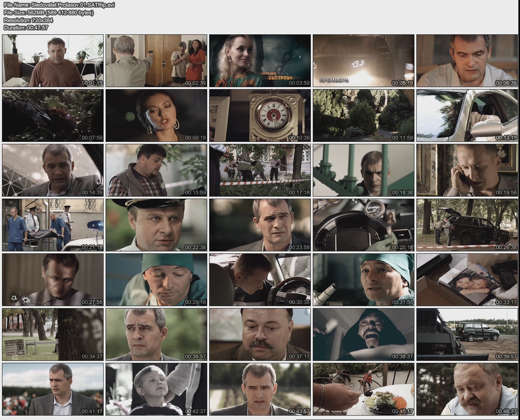Viewport: 520px width, 420px height.
Task: Select the boy thumbnail at 00:42:37
Action: [156, 389]
